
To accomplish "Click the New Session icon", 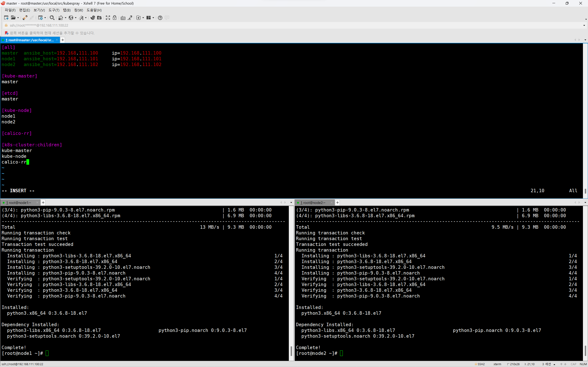I will pos(6,18).
